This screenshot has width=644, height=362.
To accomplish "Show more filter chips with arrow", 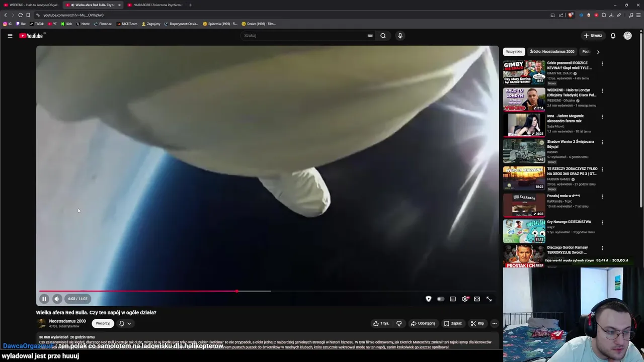I will point(598,52).
